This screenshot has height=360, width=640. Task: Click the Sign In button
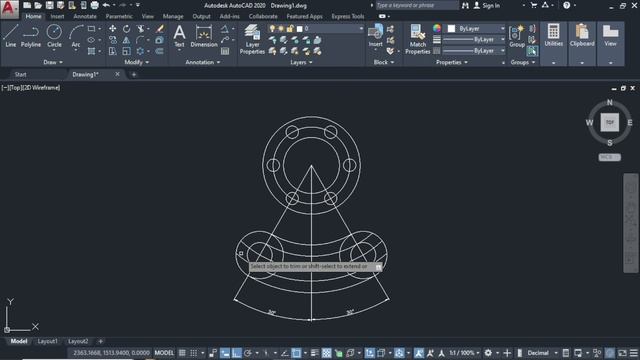(x=487, y=5)
